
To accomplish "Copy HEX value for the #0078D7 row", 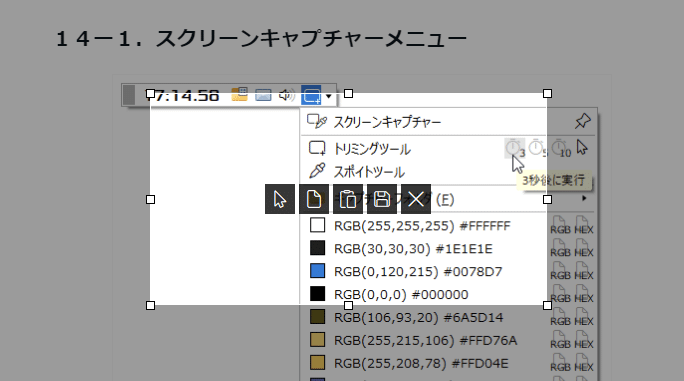I will coord(584,271).
